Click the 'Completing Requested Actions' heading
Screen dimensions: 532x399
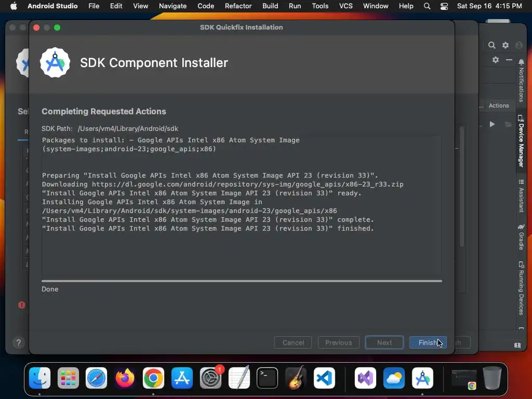pyautogui.click(x=104, y=111)
